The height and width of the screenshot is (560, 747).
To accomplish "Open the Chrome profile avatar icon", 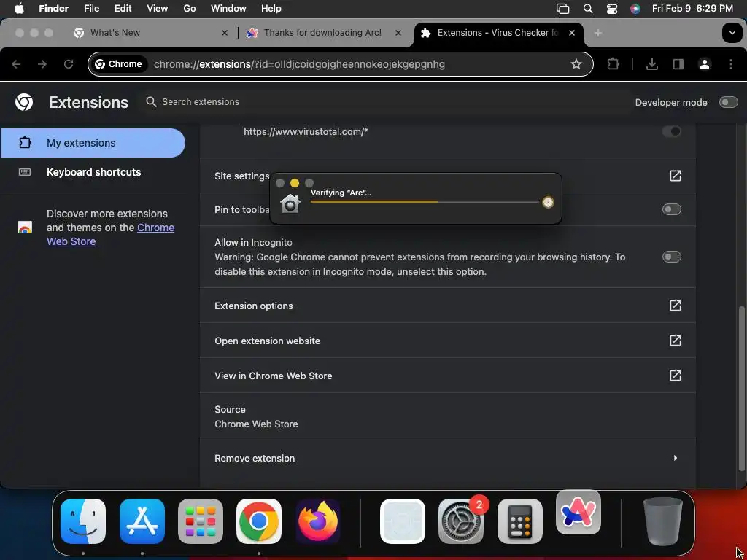I will [705, 64].
